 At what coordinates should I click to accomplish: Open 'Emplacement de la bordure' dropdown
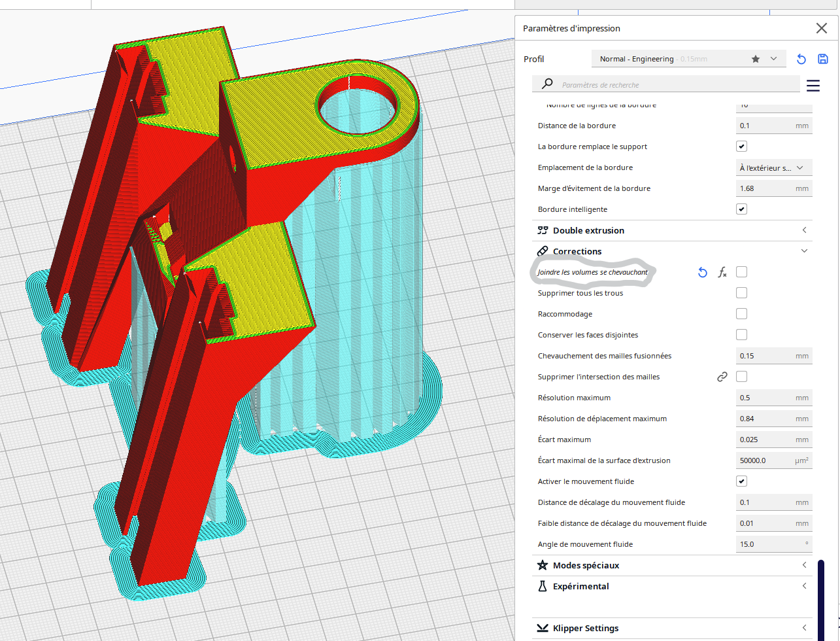pos(773,167)
